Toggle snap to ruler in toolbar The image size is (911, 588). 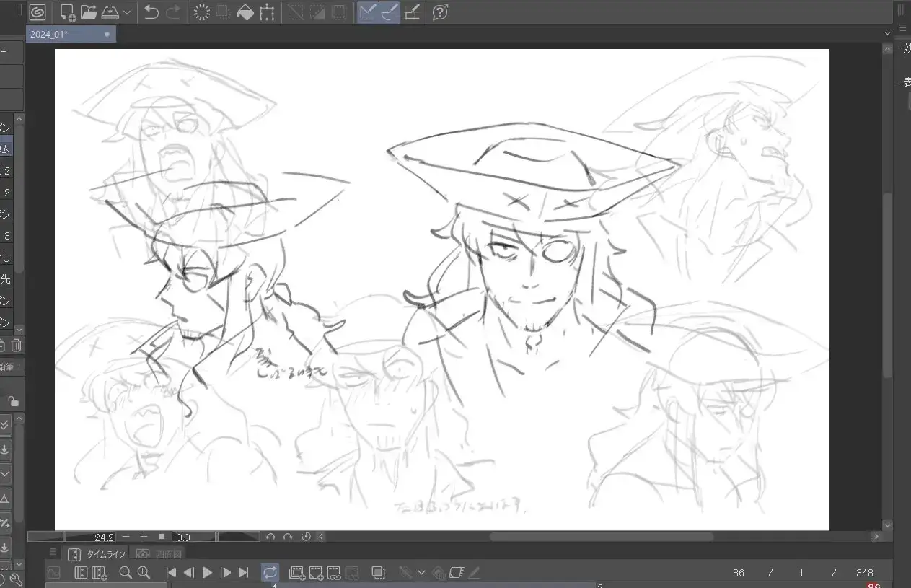[368, 12]
